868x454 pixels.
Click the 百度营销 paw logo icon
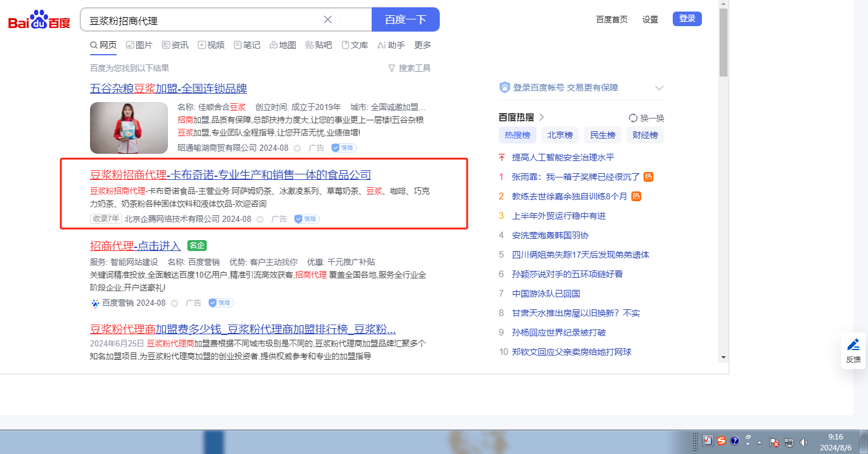95,303
